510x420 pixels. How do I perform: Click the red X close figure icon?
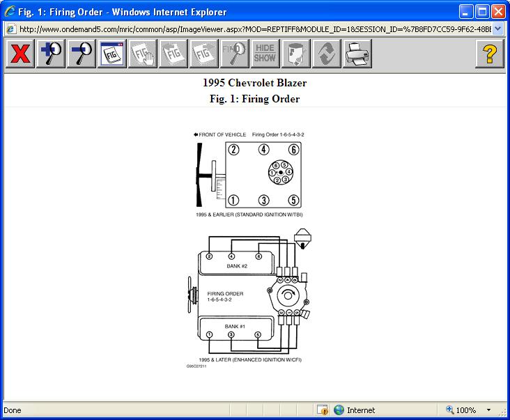(20, 54)
